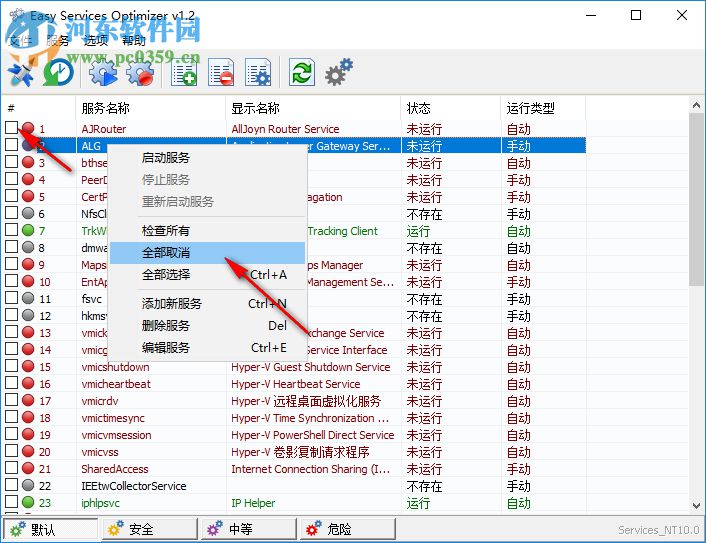Click 'Services_NT10.0' status bar text
Viewport: 706px width, 543px height.
point(658,530)
